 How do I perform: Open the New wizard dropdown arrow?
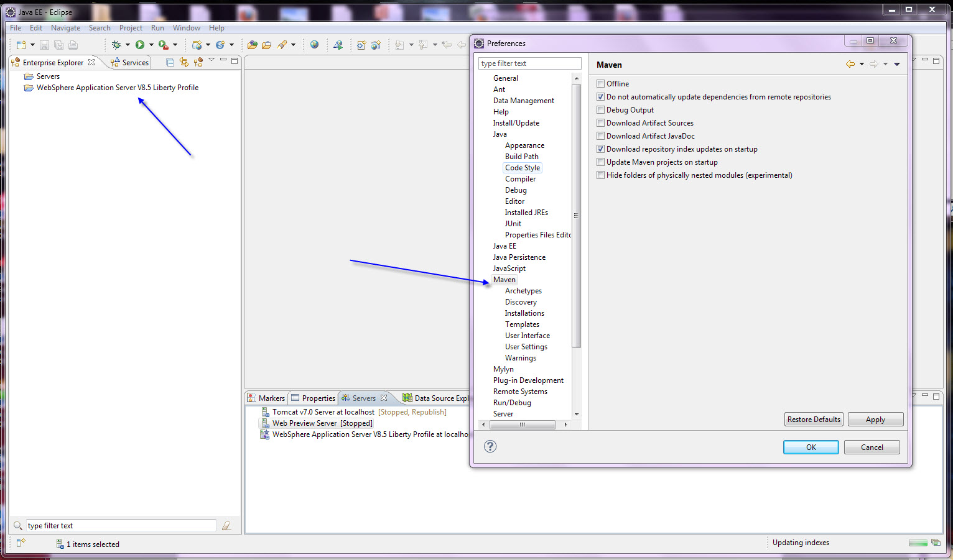(x=32, y=45)
